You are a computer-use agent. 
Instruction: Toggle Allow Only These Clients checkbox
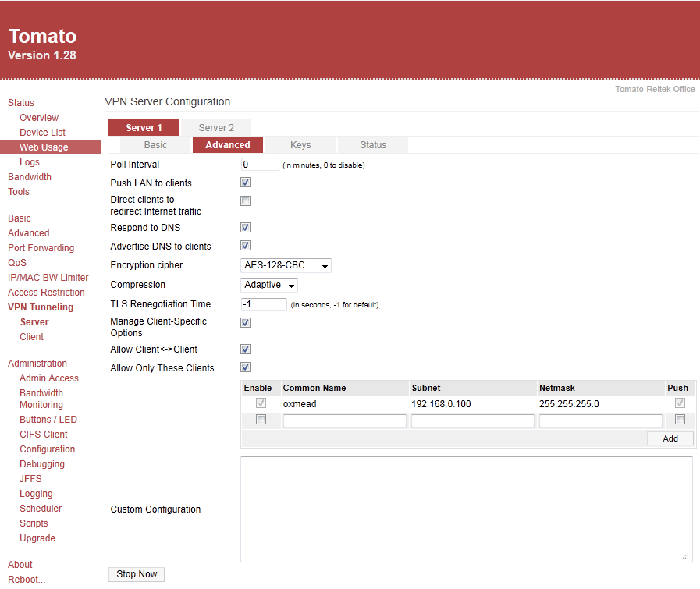[245, 367]
